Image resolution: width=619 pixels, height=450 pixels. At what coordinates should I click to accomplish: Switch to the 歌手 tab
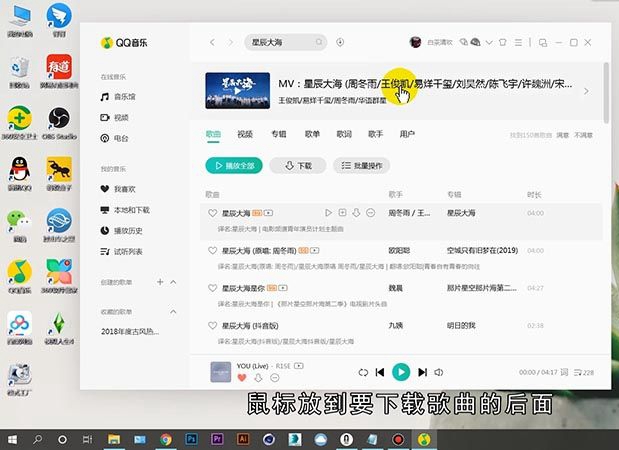pos(375,134)
